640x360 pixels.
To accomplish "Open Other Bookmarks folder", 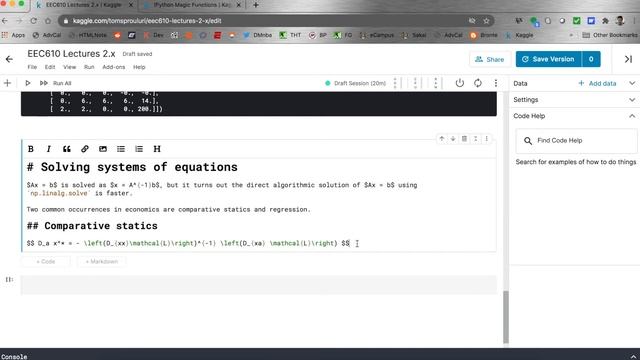I will [x=610, y=35].
